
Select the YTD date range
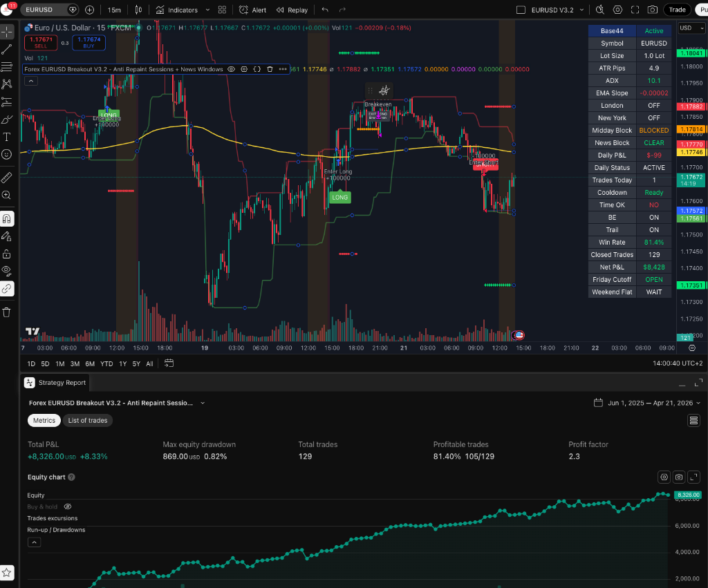click(x=106, y=363)
